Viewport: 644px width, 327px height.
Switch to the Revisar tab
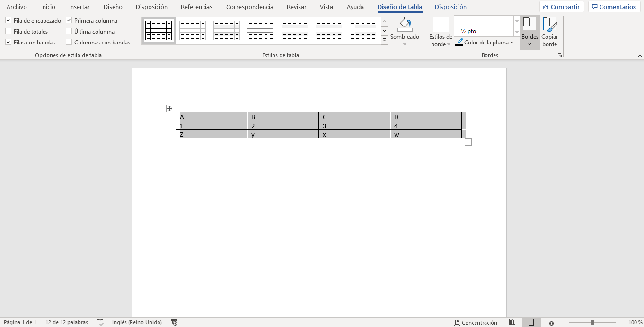point(297,7)
